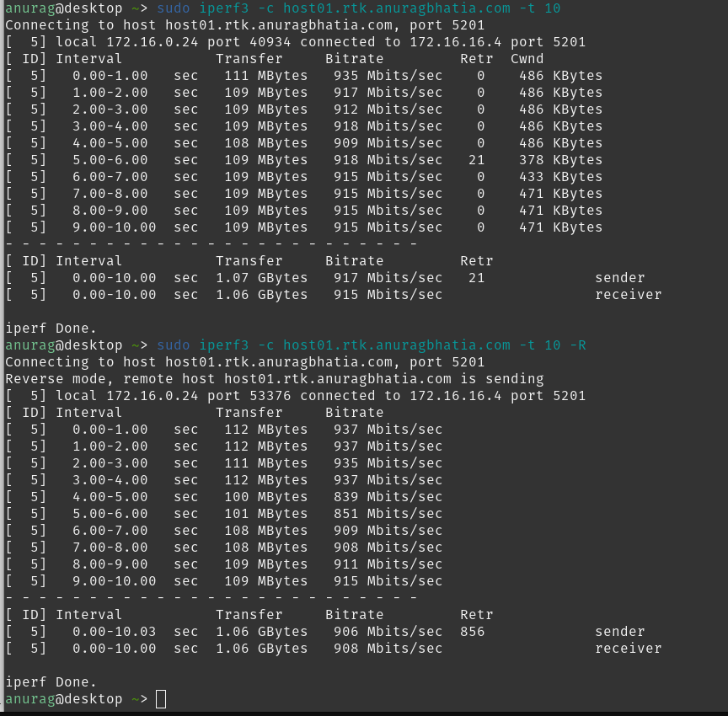Select the 'port 40934 connected' line
The image size is (728, 716).
(x=296, y=42)
